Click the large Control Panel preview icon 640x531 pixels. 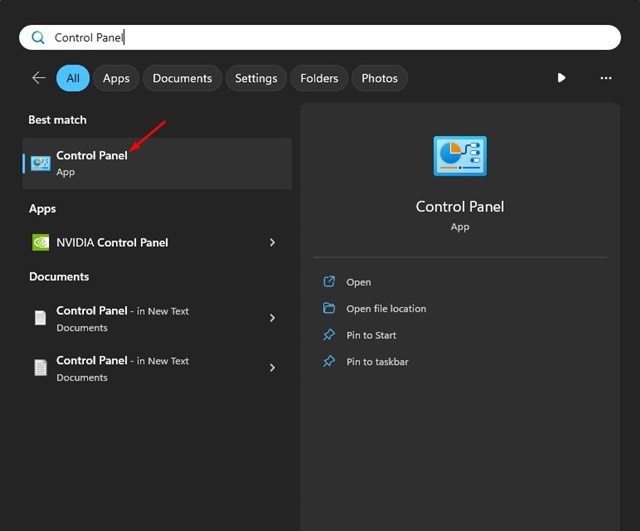tap(460, 158)
